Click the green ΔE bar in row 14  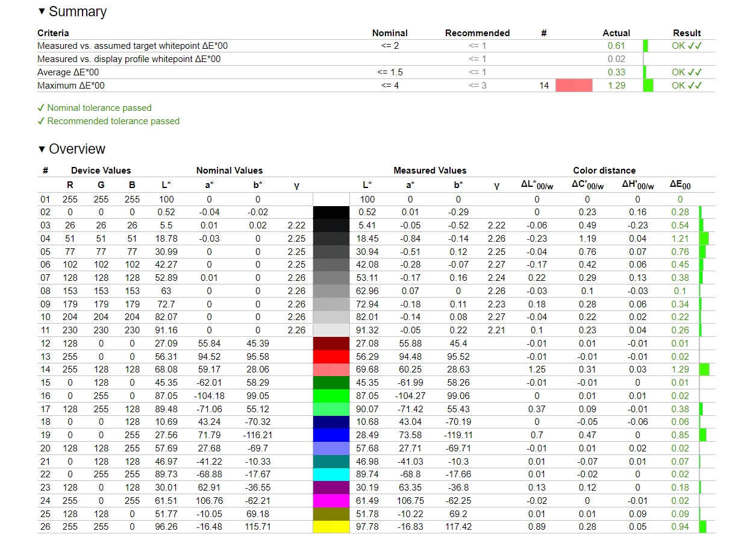(704, 370)
